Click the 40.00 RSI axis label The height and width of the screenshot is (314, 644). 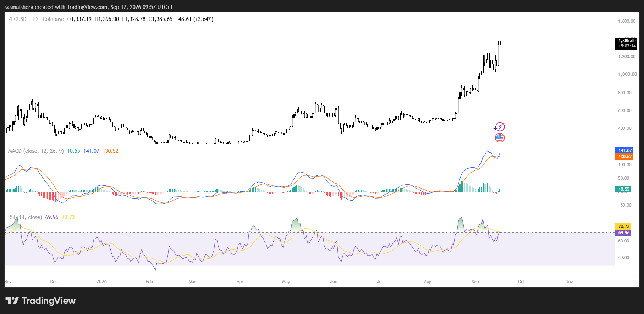[623, 258]
